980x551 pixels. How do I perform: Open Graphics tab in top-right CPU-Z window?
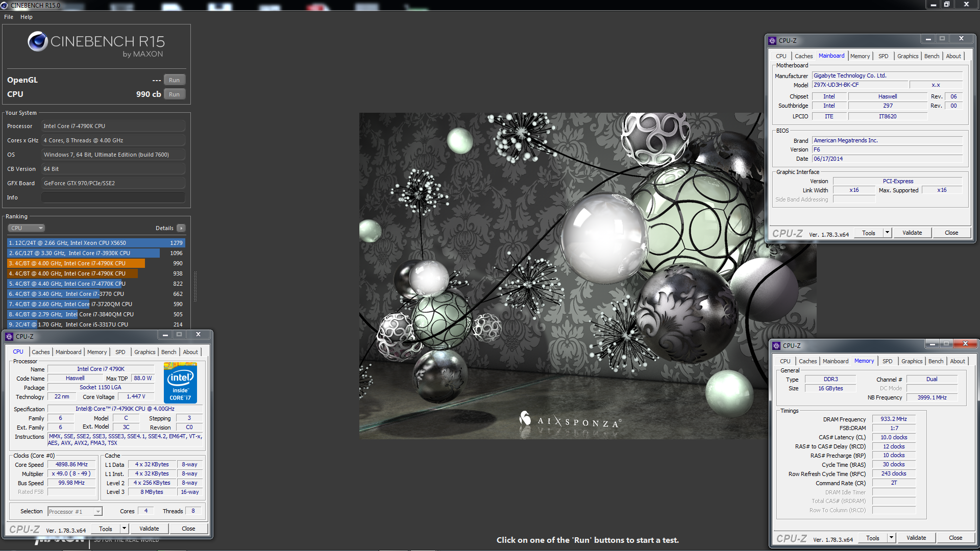(908, 56)
